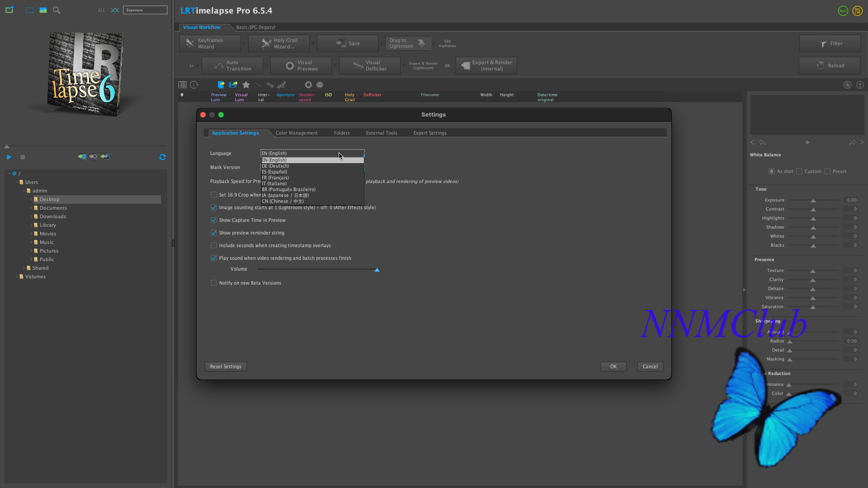Click the overlapping diamonds icon

coord(320,84)
